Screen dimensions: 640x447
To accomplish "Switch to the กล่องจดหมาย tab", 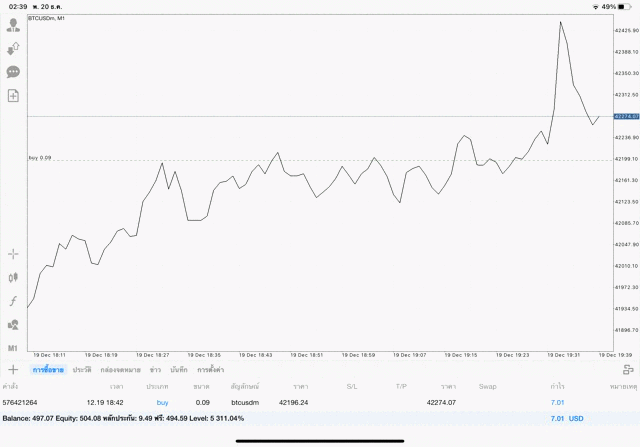I will pyautogui.click(x=121, y=370).
